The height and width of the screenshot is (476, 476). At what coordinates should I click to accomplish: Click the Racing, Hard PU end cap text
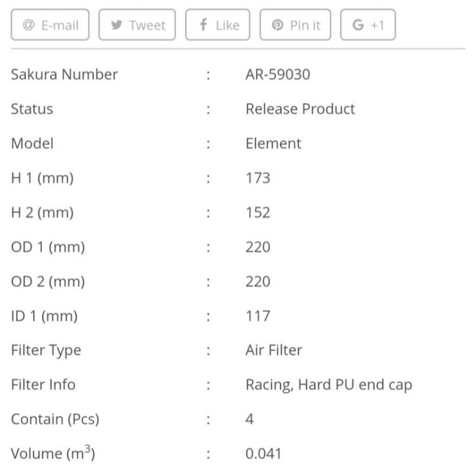coord(329,385)
